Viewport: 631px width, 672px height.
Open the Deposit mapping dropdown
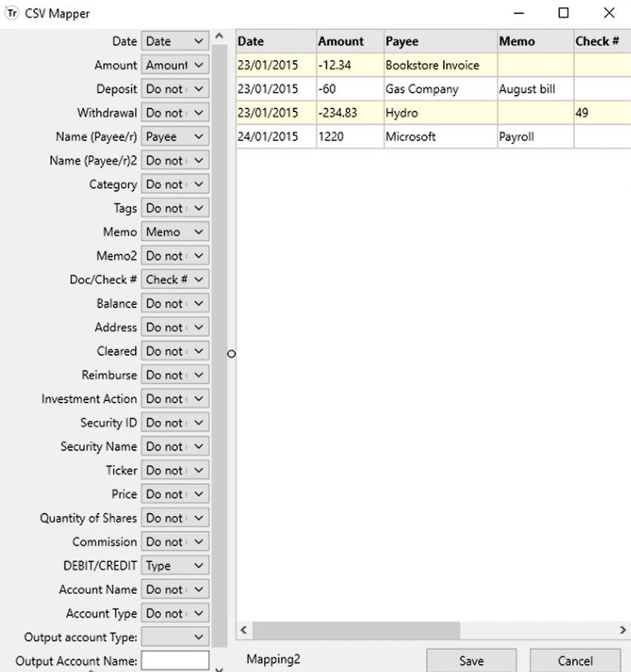(x=174, y=88)
